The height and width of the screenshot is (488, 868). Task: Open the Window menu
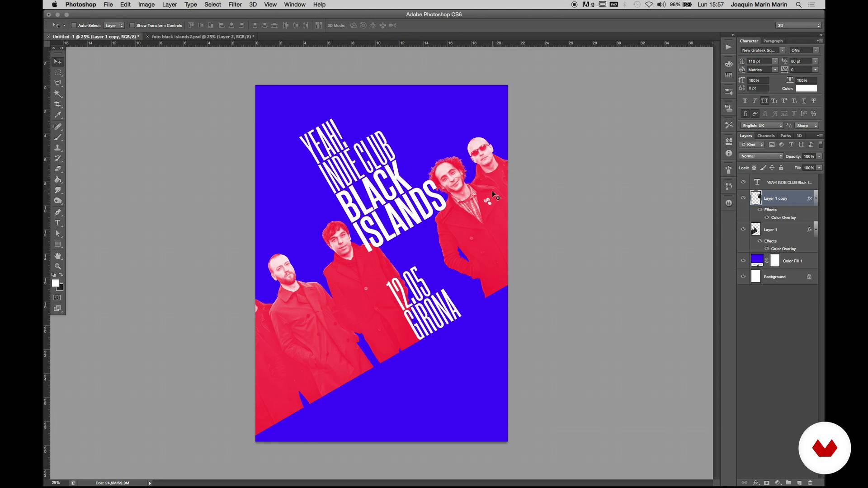click(295, 5)
